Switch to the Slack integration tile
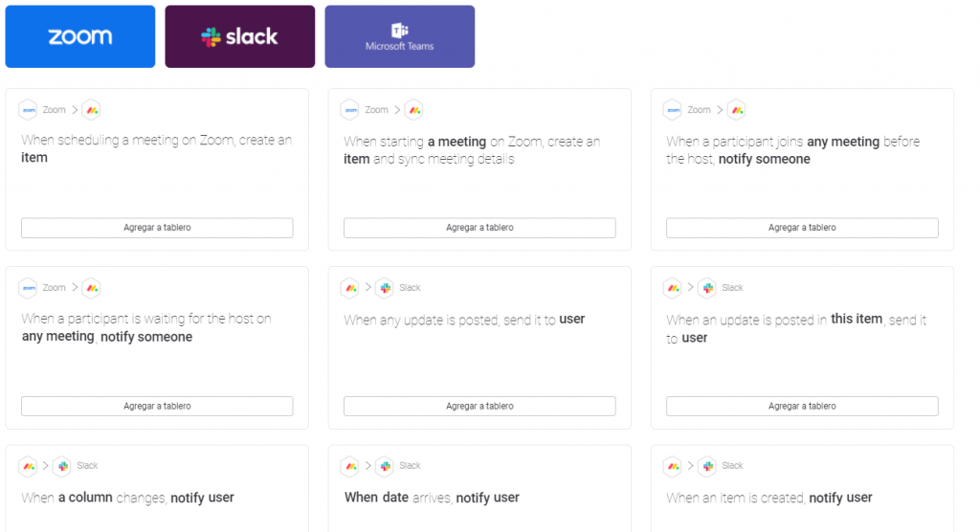 [239, 36]
